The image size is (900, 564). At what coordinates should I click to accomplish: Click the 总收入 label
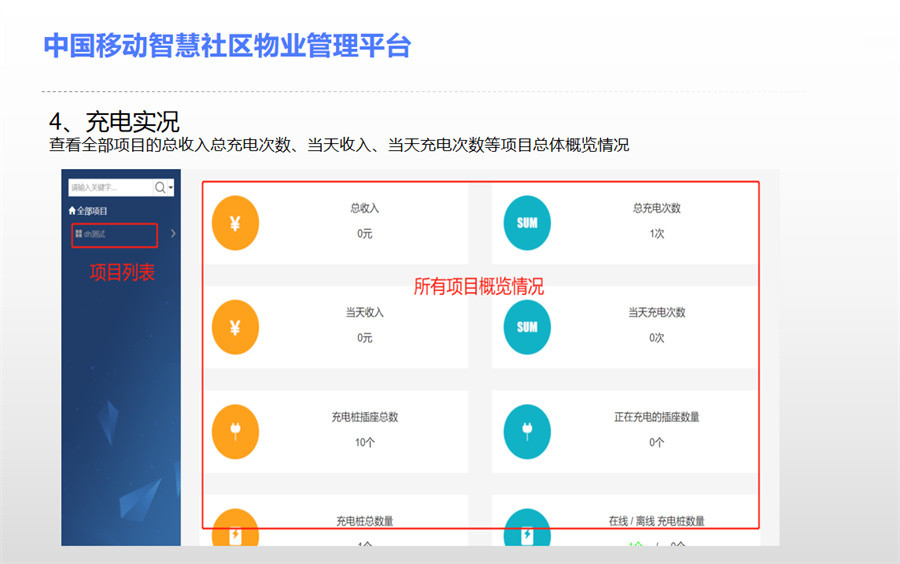[364, 208]
